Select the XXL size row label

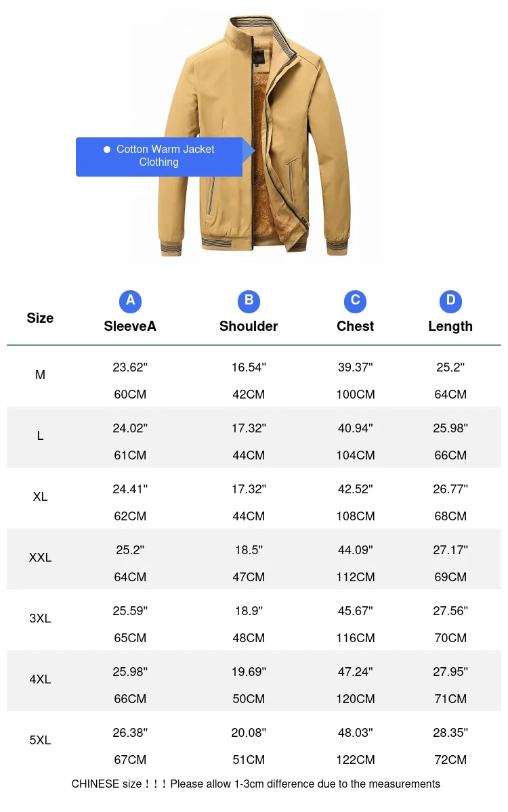40,558
